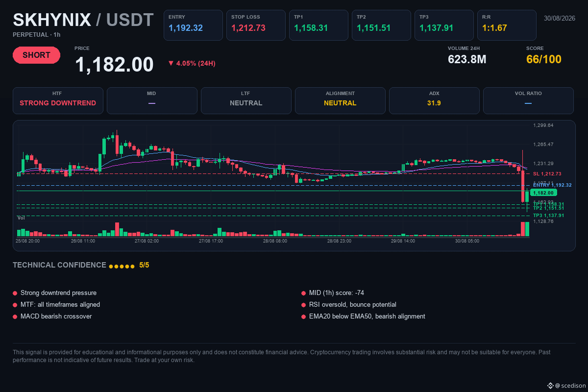The width and height of the screenshot is (588, 392).
Task: Open the STOP LOSS card in the header
Action: (256, 25)
